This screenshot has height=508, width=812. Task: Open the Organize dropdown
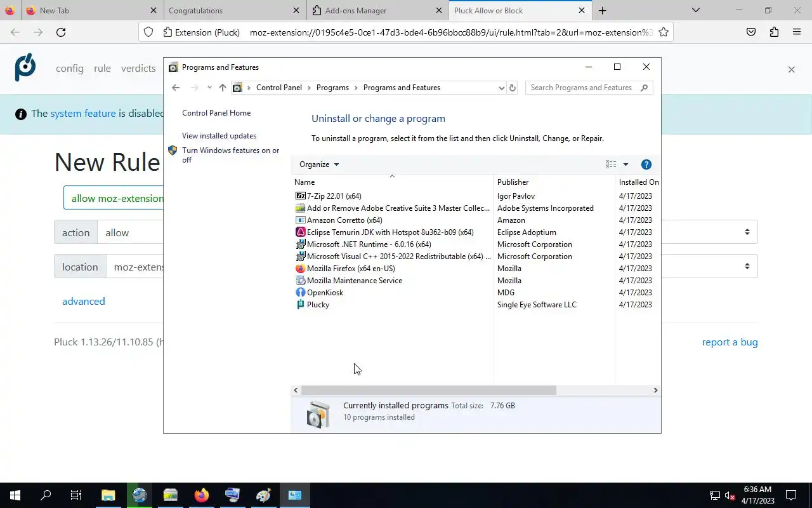pos(319,164)
